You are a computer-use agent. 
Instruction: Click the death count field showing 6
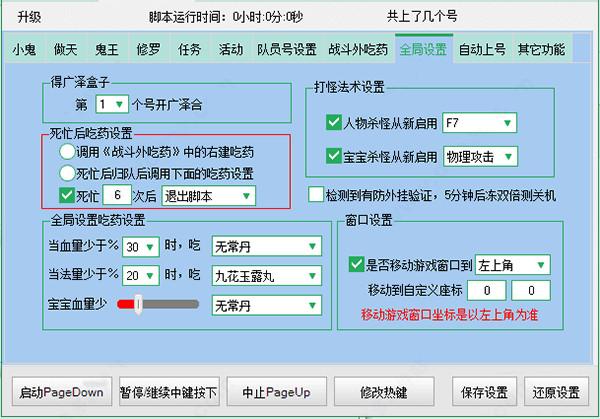coord(117,196)
